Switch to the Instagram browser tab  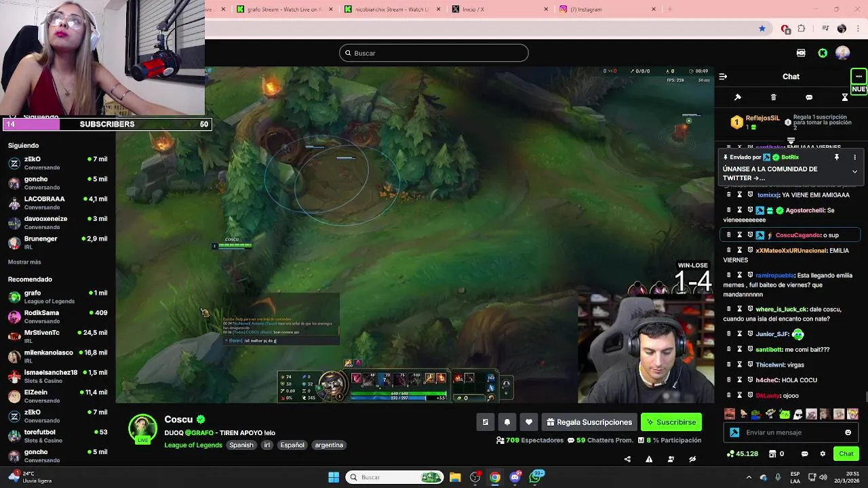coord(608,9)
